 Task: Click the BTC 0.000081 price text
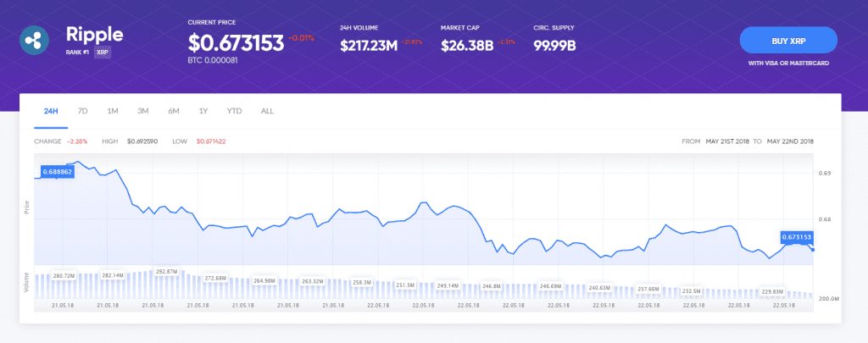(213, 60)
